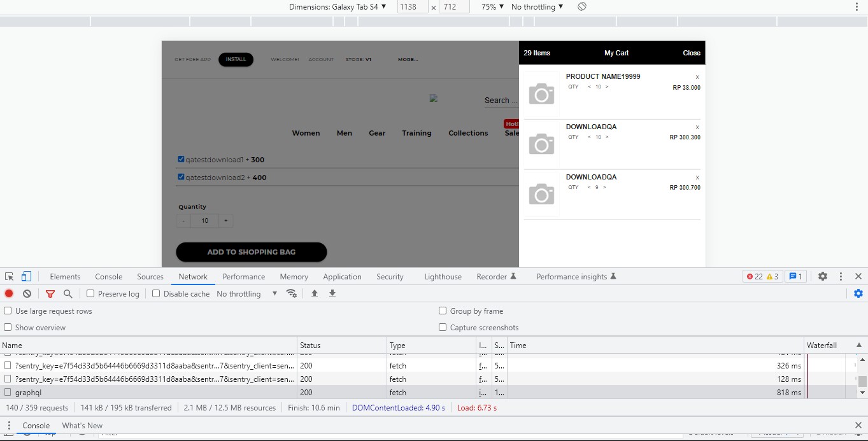868x441 pixels.
Task: Enable Use large request rows
Action: (x=8, y=311)
